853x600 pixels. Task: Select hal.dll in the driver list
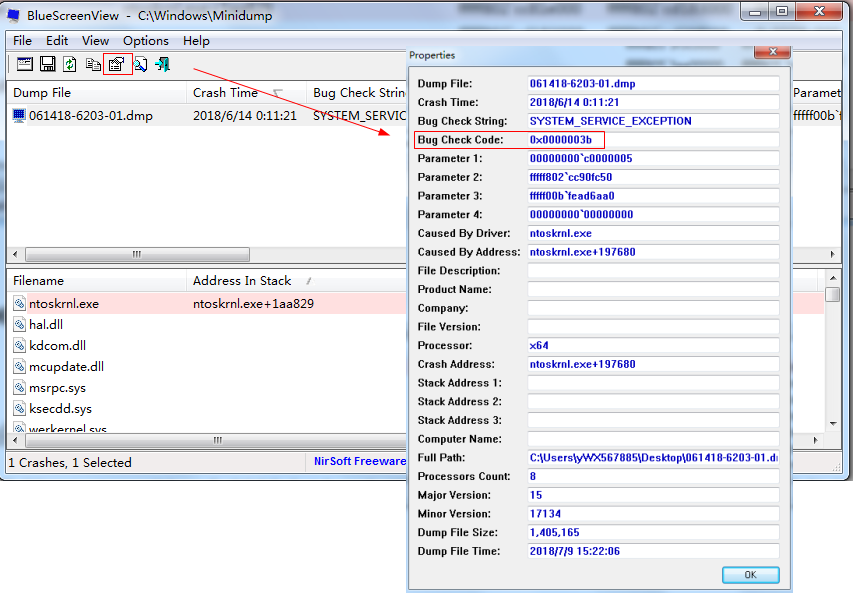(x=46, y=325)
